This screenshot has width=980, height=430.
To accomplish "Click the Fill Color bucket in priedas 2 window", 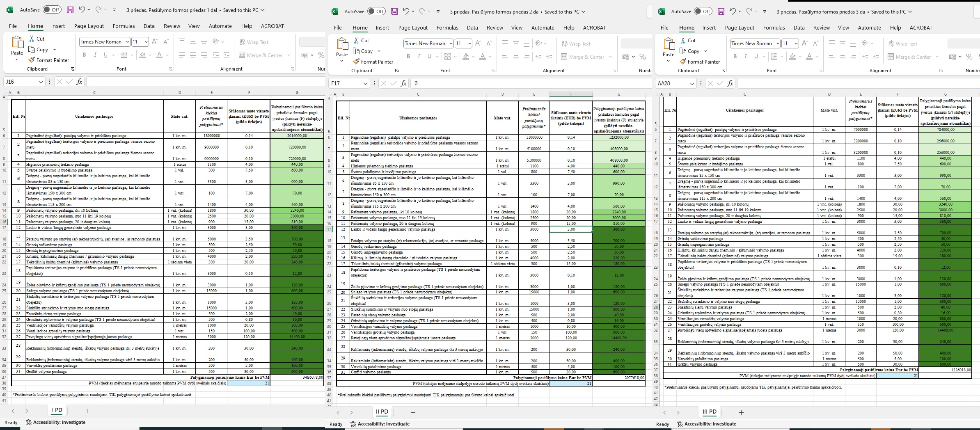I will point(465,57).
